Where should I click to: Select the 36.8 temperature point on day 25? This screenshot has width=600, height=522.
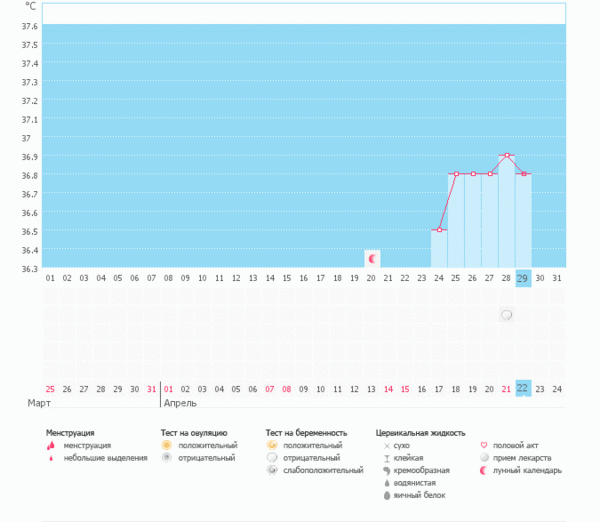[x=456, y=174]
